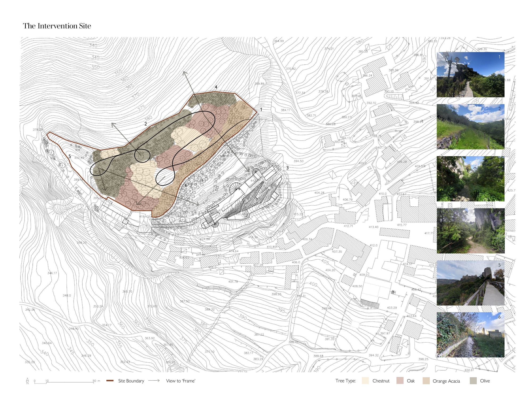Image resolution: width=532 pixels, height=399 pixels.
Task: Click the 'Tree Type:' legend label
Action: coord(346,381)
